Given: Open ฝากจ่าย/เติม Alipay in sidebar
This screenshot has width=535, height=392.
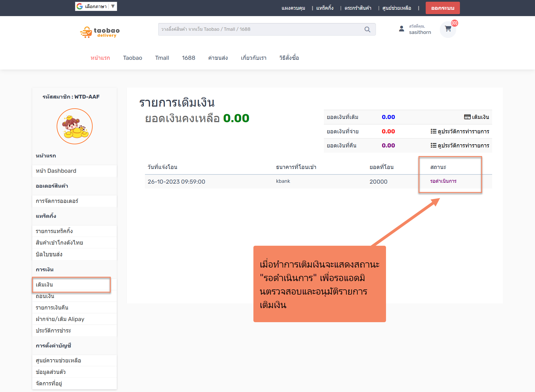Looking at the screenshot, I should (60, 319).
